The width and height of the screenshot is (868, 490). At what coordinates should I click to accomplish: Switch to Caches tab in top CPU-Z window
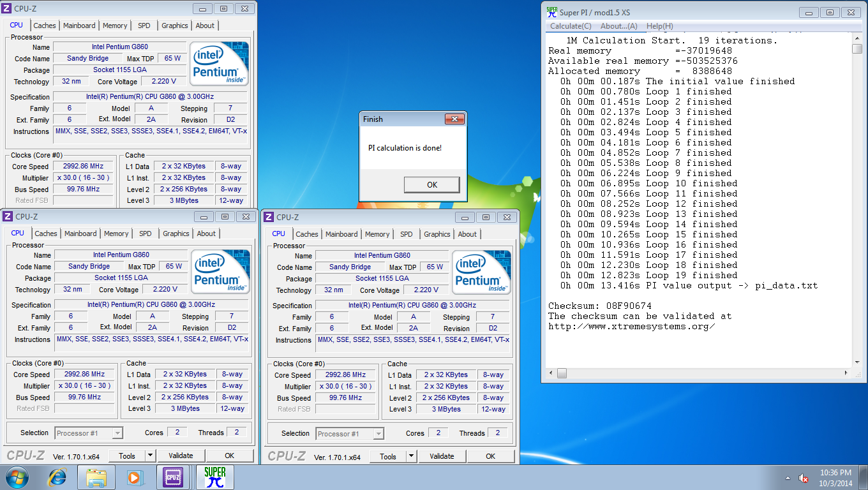(x=45, y=26)
